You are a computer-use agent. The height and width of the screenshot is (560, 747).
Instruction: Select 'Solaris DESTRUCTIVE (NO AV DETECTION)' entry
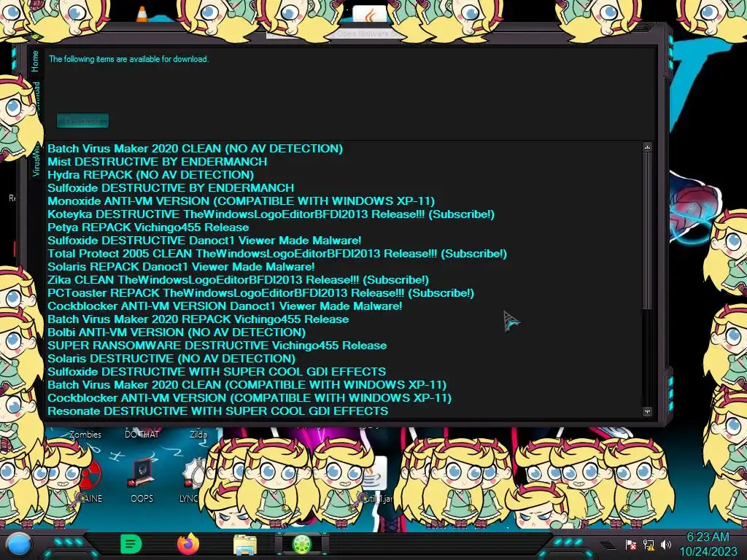[x=171, y=359]
